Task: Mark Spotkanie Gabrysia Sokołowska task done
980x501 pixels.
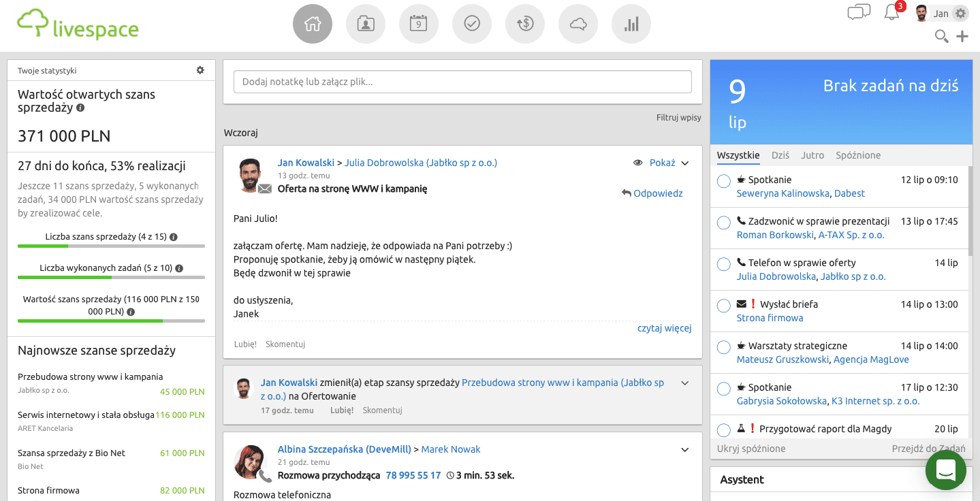Action: [724, 389]
